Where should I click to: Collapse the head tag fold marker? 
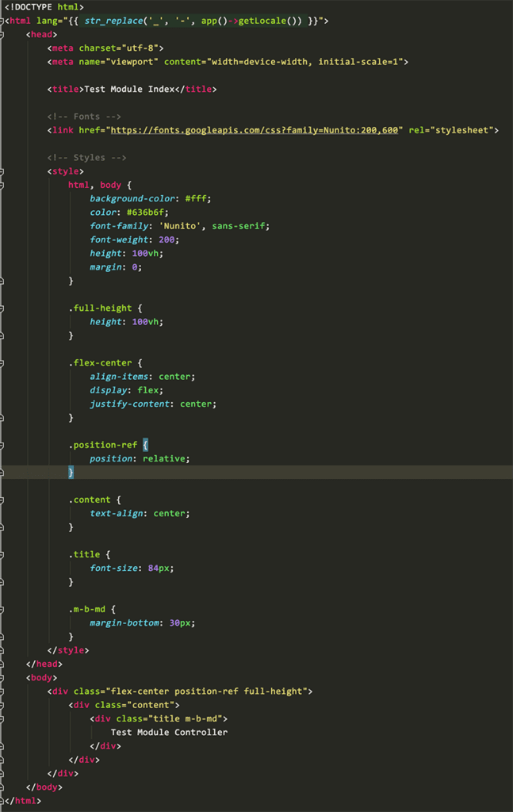(2, 34)
